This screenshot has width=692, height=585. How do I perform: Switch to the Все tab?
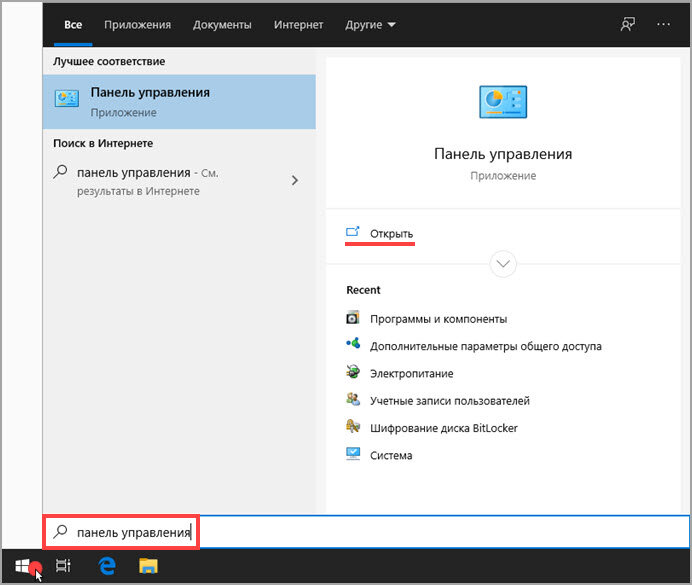(x=73, y=25)
